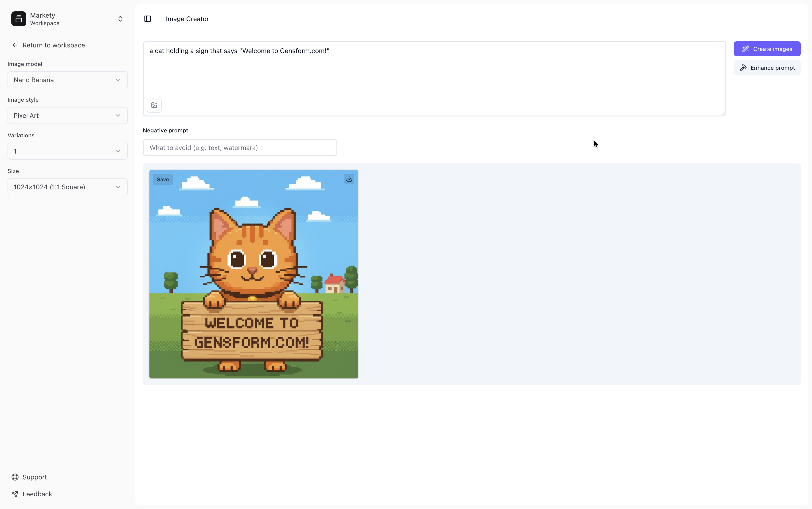This screenshot has height=509, width=812.
Task: Save the generated image
Action: pos(163,179)
